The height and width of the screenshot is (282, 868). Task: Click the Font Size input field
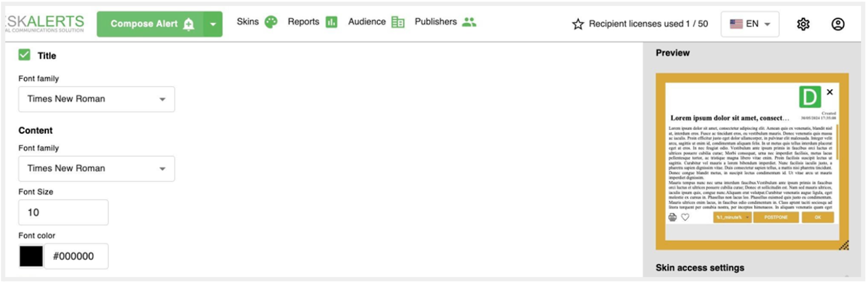(x=63, y=213)
